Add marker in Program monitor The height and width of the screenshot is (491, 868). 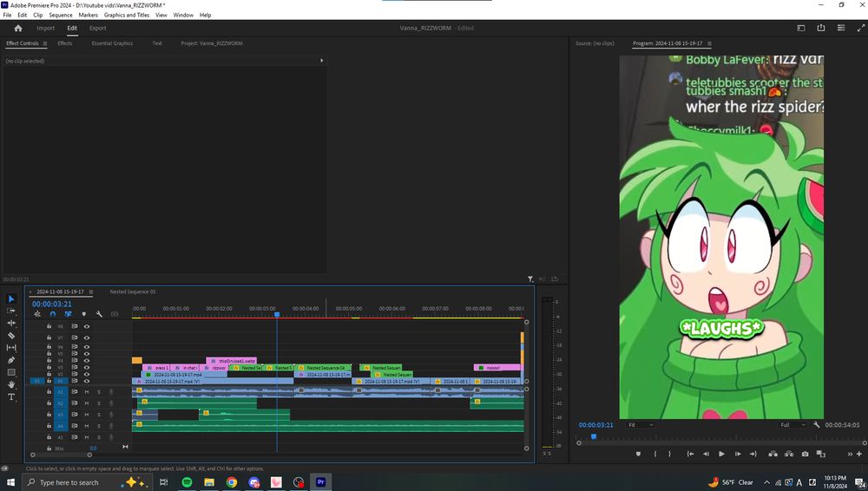coord(638,454)
